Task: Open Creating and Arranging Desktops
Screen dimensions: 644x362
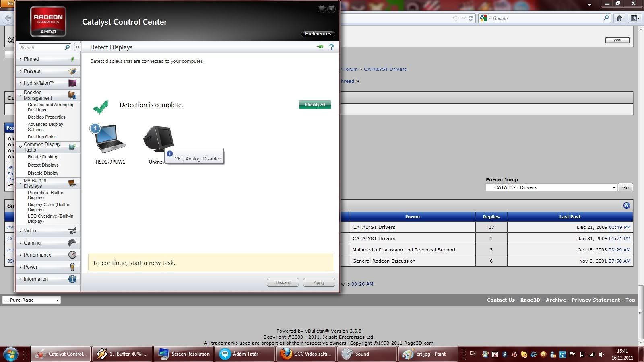Action: click(50, 107)
